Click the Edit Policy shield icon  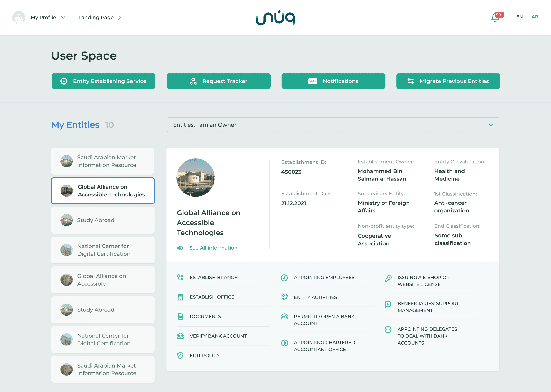click(x=180, y=355)
